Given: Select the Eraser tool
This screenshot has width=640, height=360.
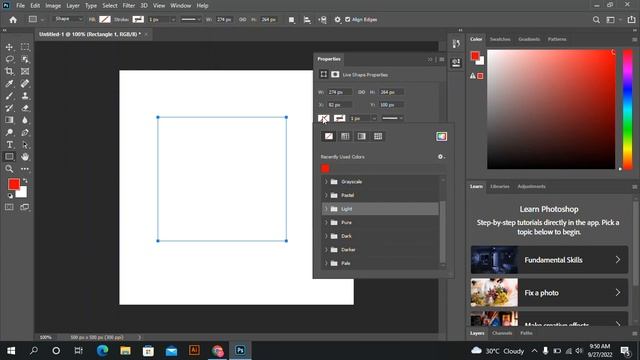Looking at the screenshot, I should [25, 108].
